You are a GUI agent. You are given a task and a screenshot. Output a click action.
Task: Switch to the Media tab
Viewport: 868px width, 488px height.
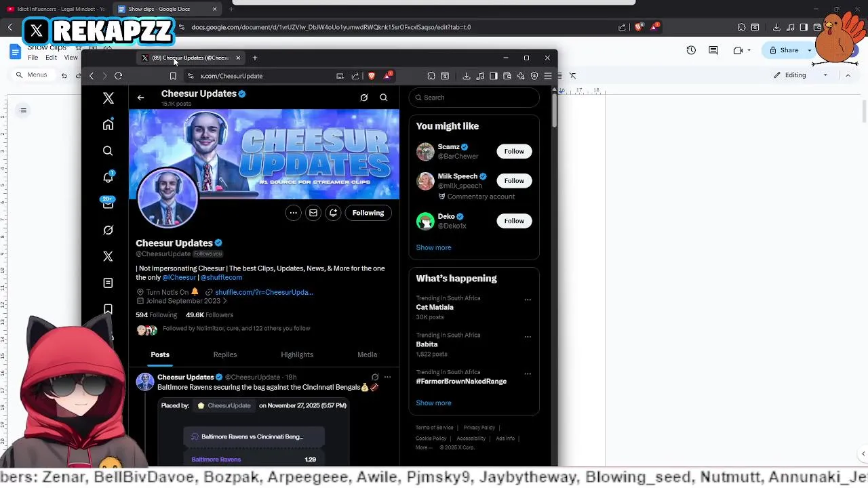[x=367, y=354]
